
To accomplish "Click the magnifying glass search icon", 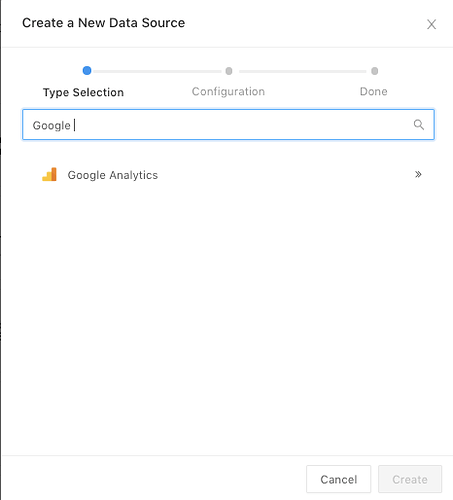I will click(419, 125).
